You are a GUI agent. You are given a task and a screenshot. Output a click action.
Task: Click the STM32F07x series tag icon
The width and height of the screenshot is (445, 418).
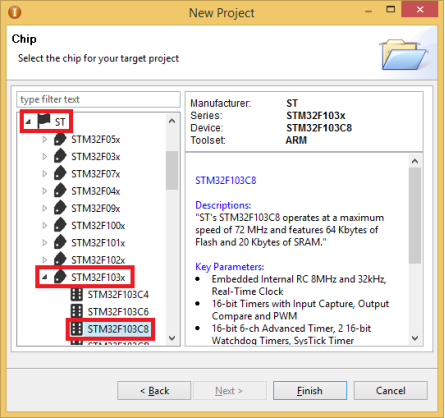60,174
